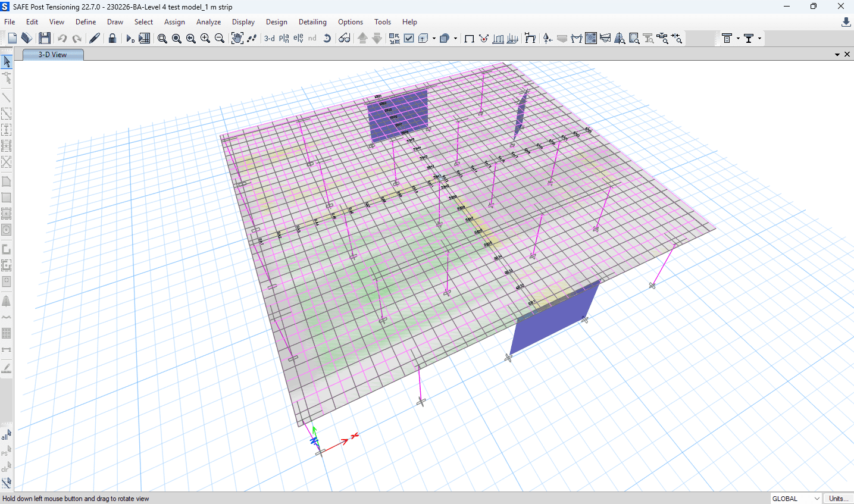Toggle the model lock padlock
Image resolution: width=854 pixels, height=504 pixels.
112,38
